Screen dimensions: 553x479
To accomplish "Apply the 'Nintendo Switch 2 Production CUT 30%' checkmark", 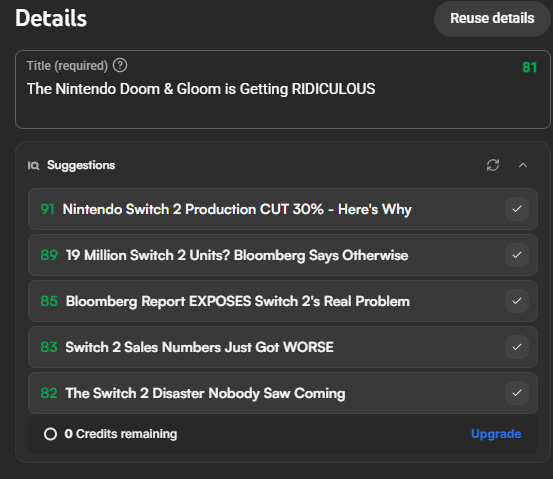I will coord(517,209).
